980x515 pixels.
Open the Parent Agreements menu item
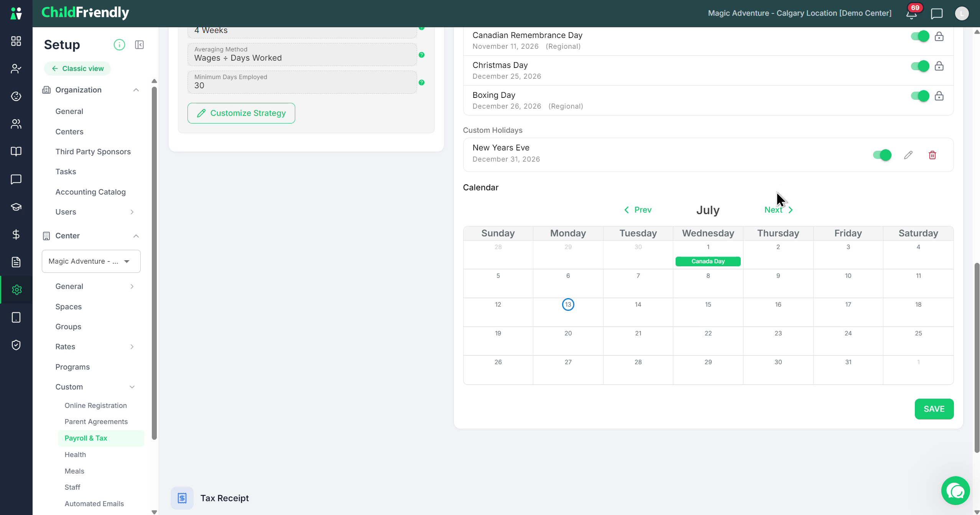point(96,421)
